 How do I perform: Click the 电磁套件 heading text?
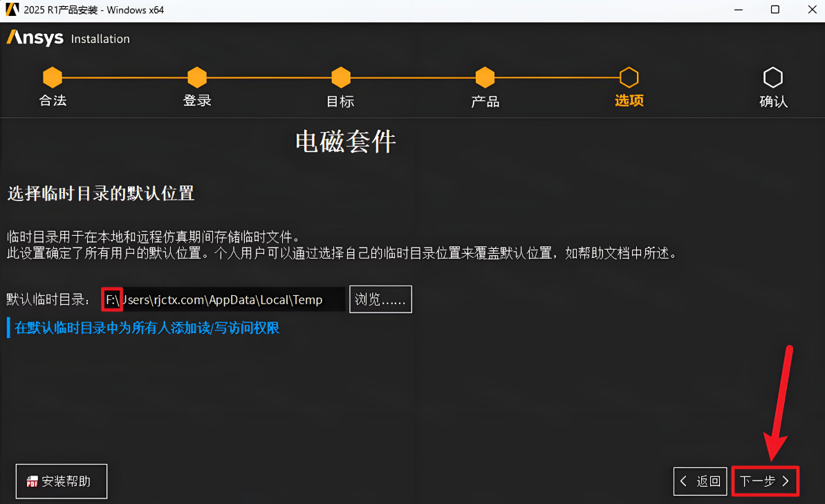(x=345, y=142)
